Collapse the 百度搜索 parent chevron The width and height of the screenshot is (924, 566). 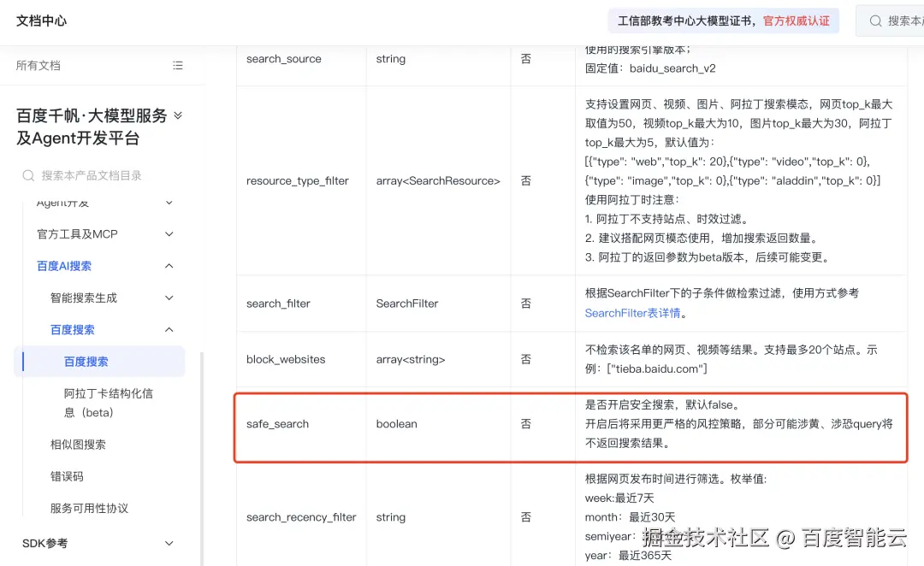pyautogui.click(x=169, y=330)
